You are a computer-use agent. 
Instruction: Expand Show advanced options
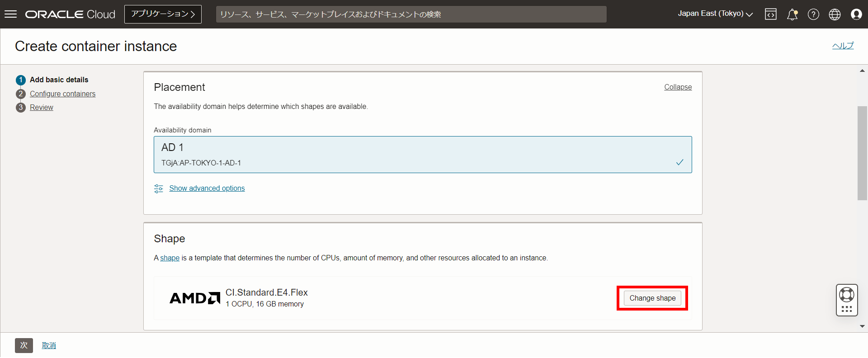pos(207,188)
